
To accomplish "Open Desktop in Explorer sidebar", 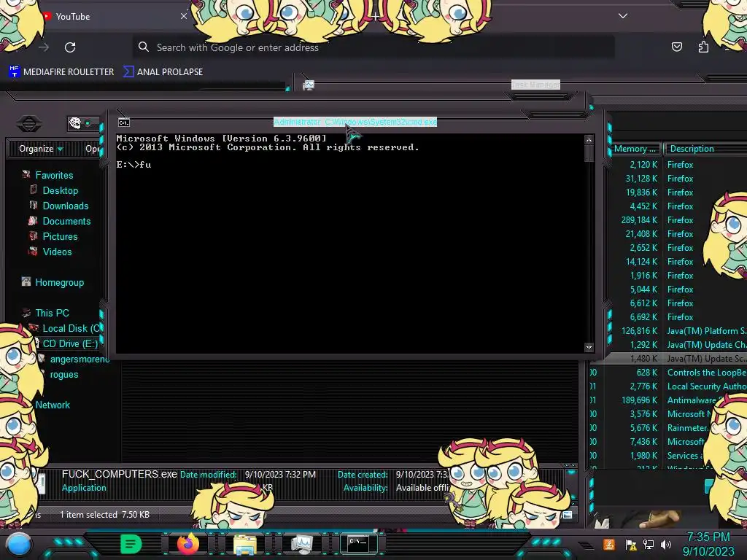I will (60, 190).
